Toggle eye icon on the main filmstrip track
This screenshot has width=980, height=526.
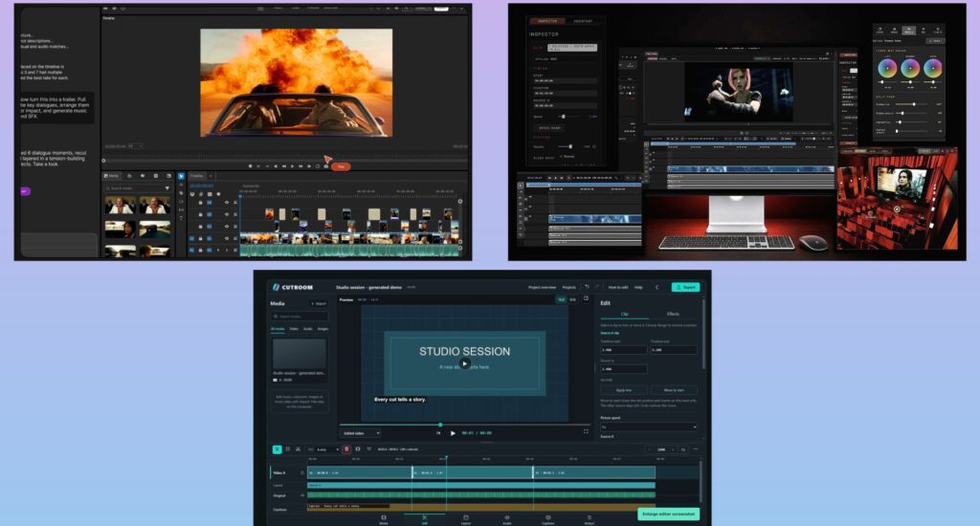coord(227,238)
